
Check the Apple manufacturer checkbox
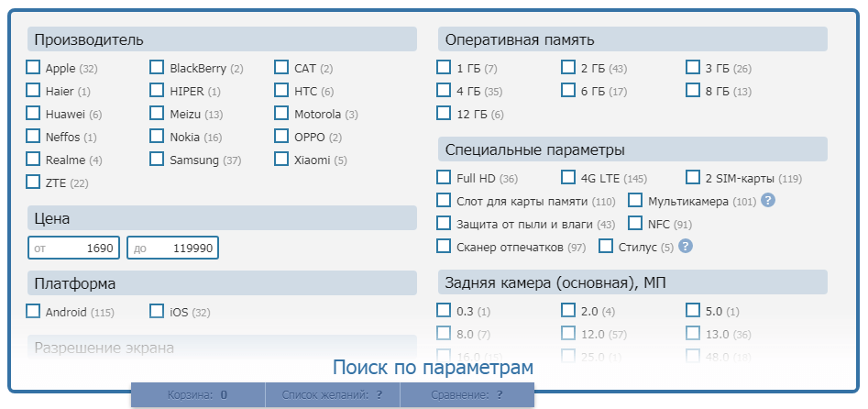(34, 68)
